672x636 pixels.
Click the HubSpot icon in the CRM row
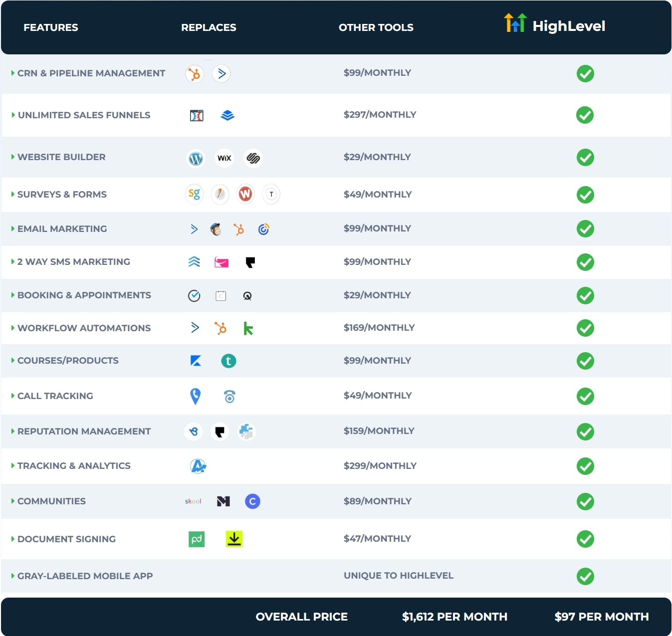pyautogui.click(x=195, y=74)
